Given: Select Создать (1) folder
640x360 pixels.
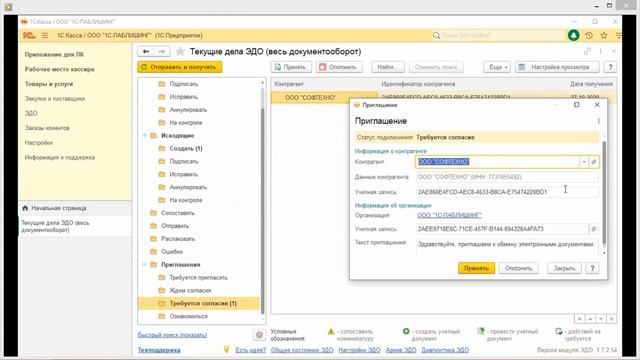Looking at the screenshot, I should (186, 149).
